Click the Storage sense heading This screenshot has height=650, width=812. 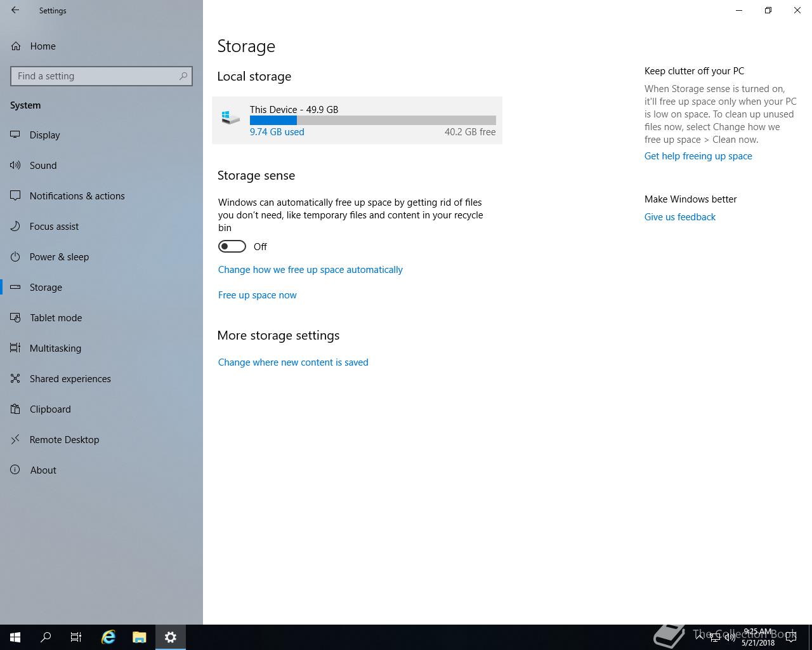click(x=256, y=175)
